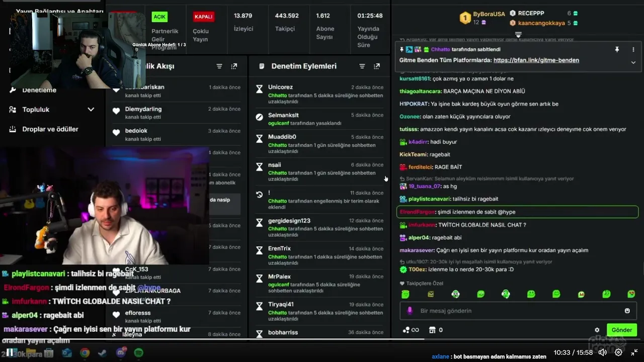Screen dimensions: 644x362
Task: Open Discord from the taskbar
Action: click(x=121, y=353)
